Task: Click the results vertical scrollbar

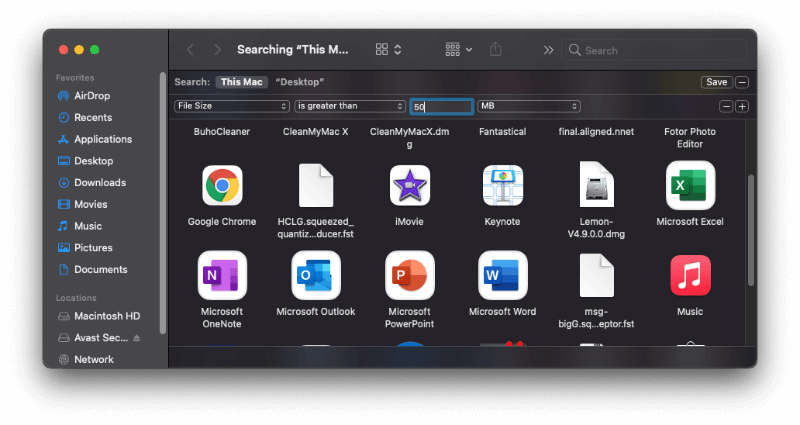Action: point(751,230)
